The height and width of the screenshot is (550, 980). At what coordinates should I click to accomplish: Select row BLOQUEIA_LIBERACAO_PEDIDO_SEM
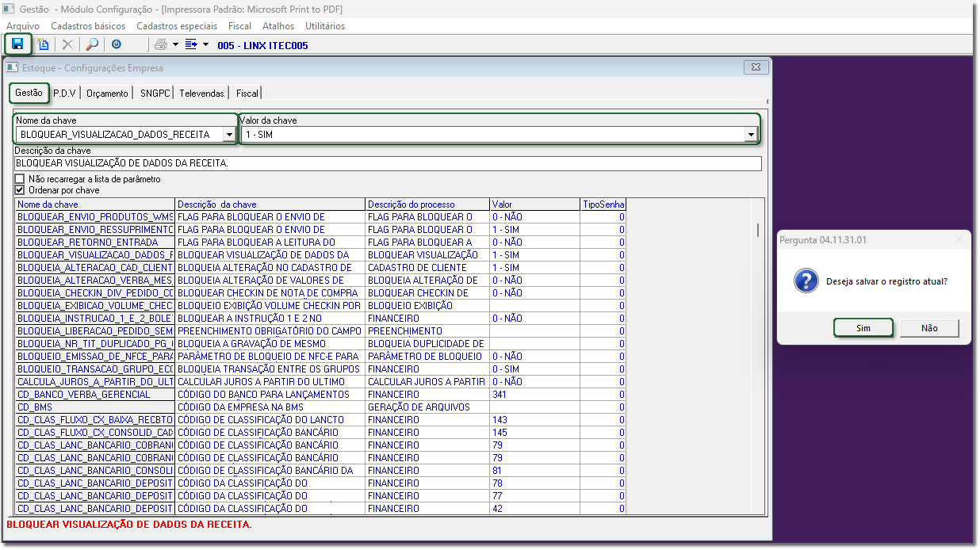[320, 330]
